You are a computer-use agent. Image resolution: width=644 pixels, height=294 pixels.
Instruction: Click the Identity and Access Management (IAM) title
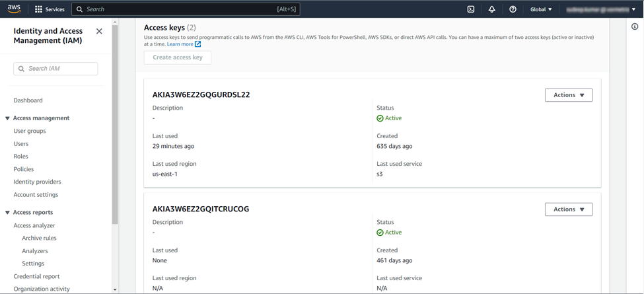48,36
